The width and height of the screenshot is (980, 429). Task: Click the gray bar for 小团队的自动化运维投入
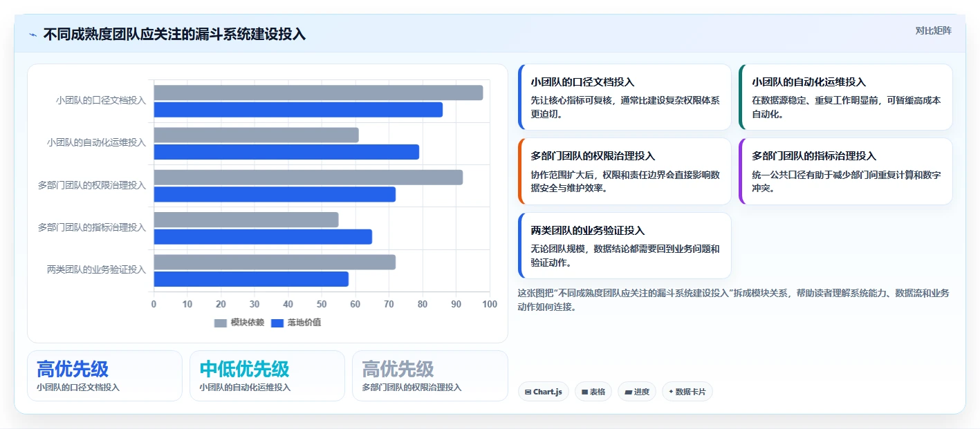coord(256,135)
